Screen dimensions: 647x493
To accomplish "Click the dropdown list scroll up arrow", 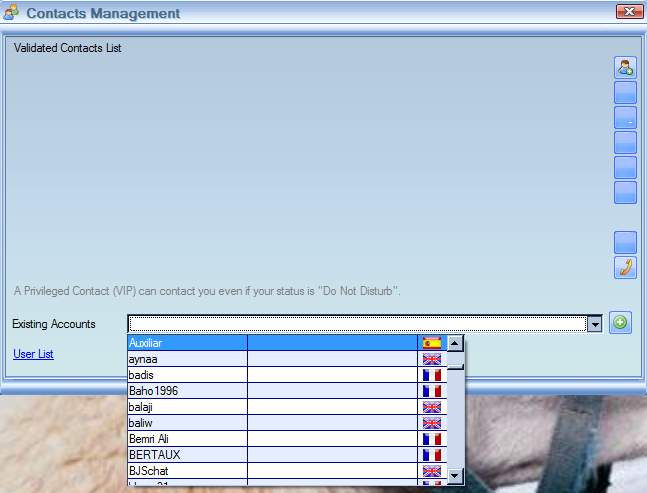I will [x=455, y=343].
